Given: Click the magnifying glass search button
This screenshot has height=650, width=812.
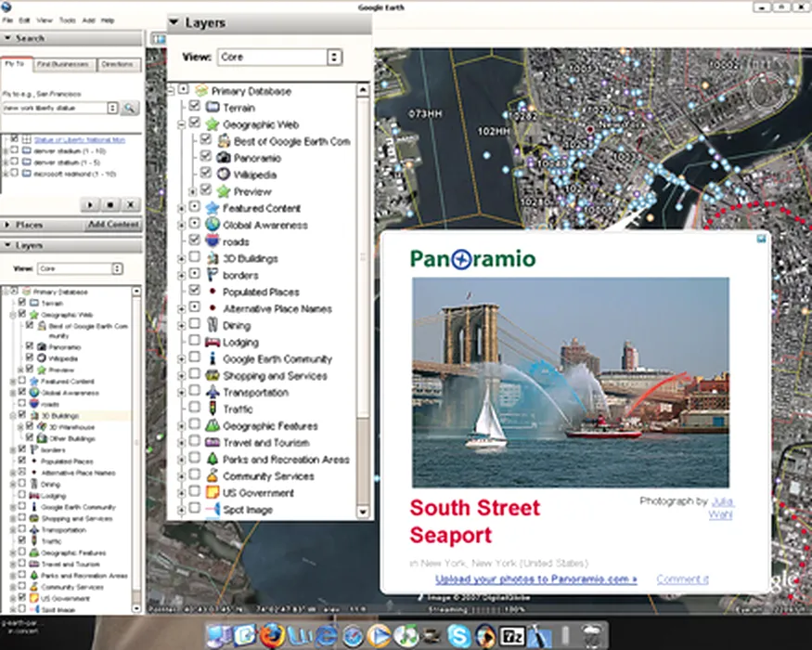Looking at the screenshot, I should click(x=130, y=108).
